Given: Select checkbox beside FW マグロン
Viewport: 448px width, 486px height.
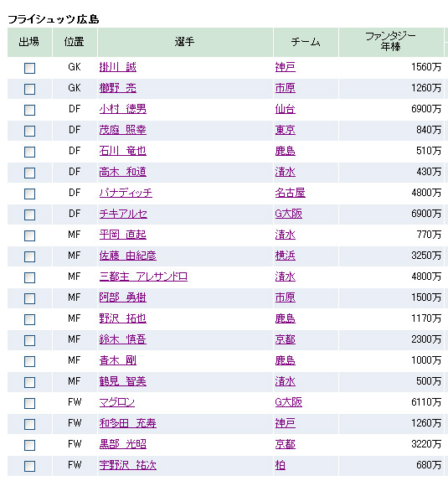Looking at the screenshot, I should pyautogui.click(x=30, y=403).
